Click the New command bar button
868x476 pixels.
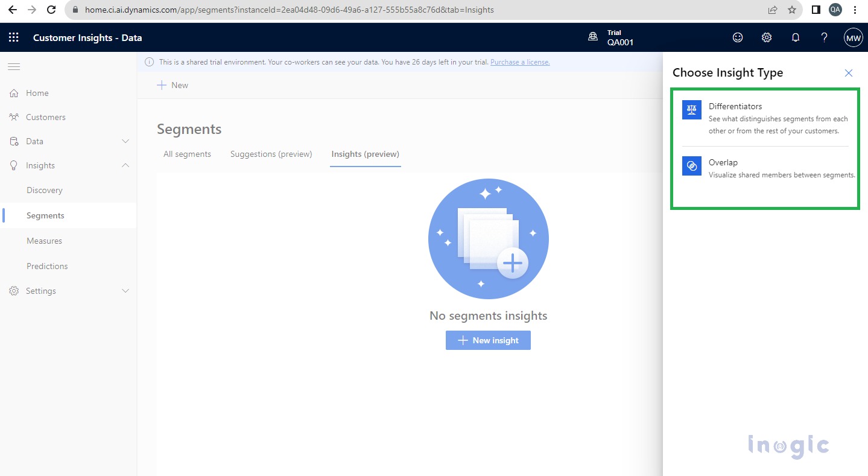(173, 85)
